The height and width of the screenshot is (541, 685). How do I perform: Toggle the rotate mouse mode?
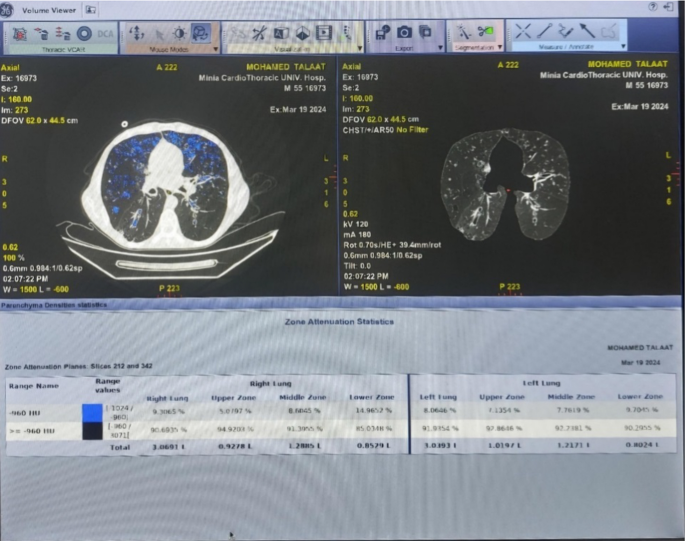(x=202, y=32)
